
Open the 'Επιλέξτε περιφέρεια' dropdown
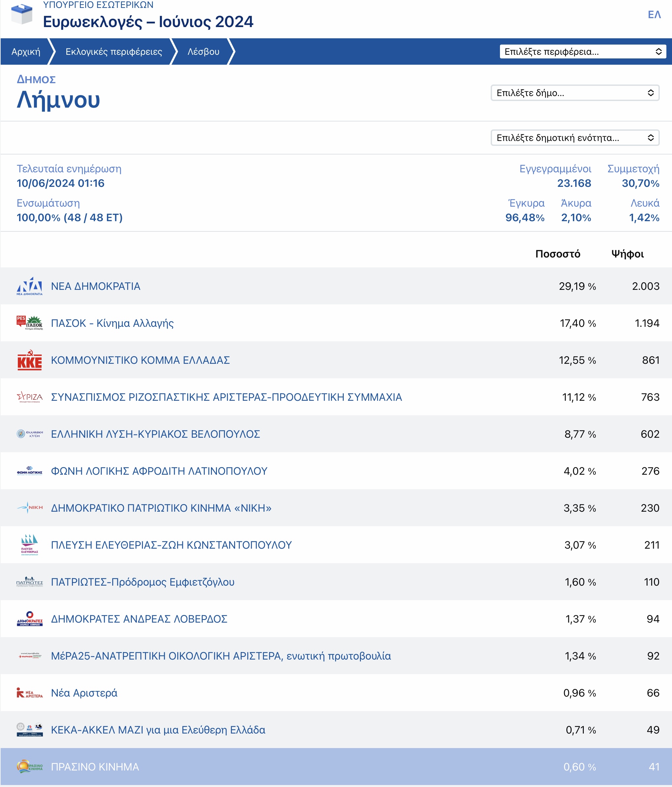click(583, 51)
